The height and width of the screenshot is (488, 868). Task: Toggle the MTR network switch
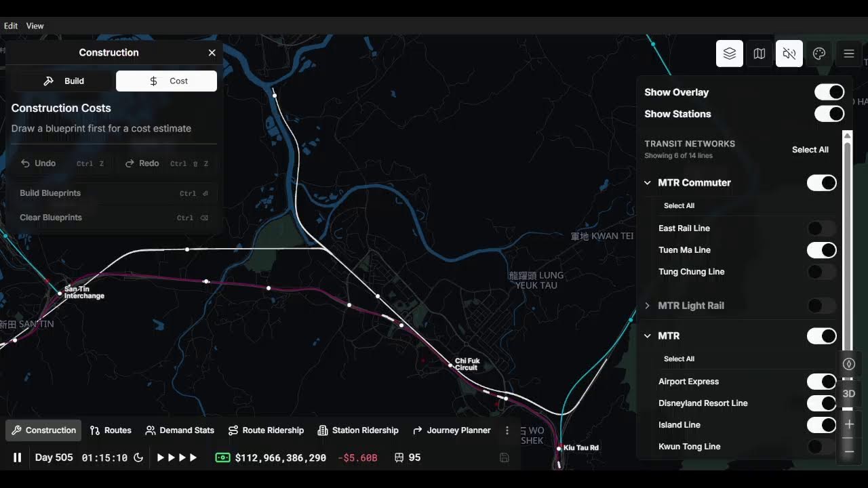click(821, 336)
